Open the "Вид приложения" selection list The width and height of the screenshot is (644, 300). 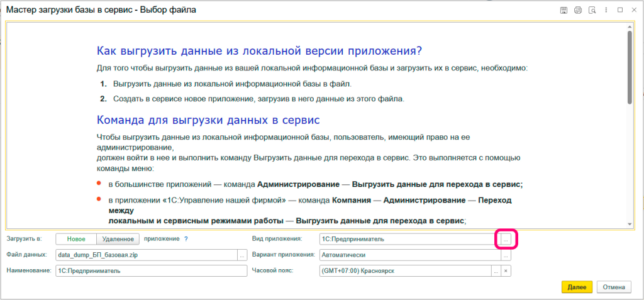point(506,239)
